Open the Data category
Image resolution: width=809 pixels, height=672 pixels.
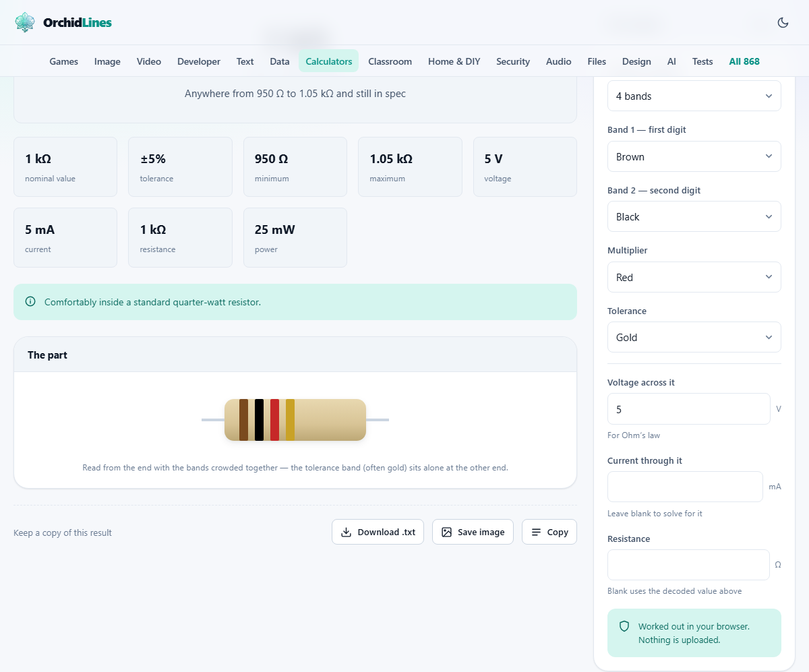[x=280, y=61]
